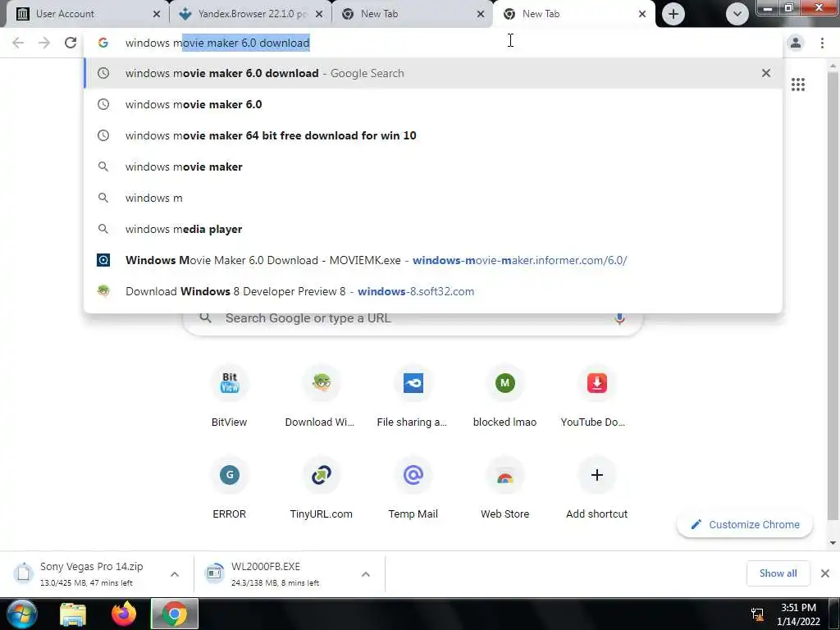840x630 pixels.
Task: Open the ERROR shortcut
Action: pos(230,488)
